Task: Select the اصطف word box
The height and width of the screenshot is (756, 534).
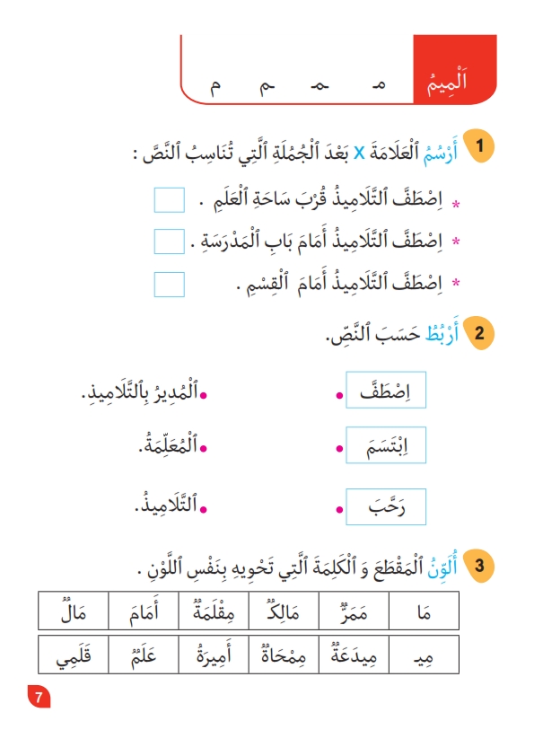Action: (x=386, y=390)
